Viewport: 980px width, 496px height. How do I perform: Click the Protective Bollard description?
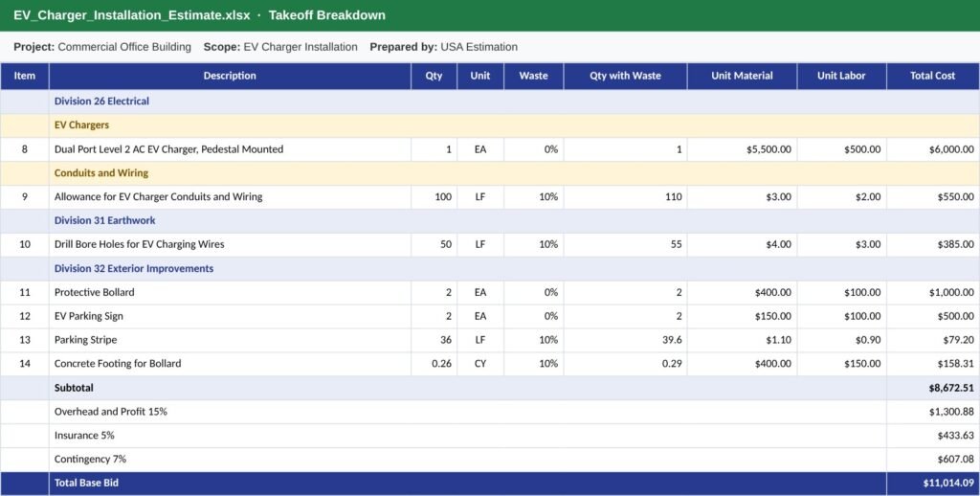pos(95,292)
